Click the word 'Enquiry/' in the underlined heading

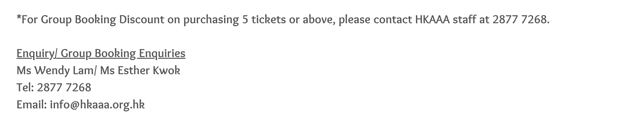(x=37, y=54)
